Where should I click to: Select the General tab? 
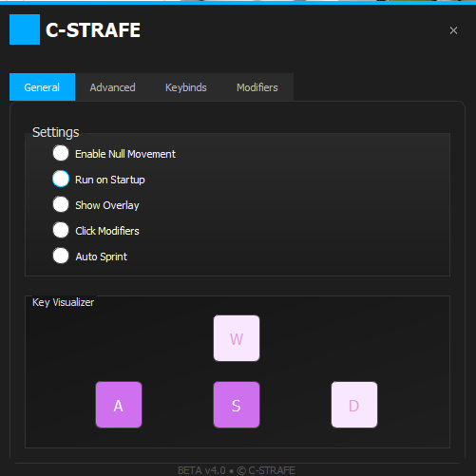42,87
